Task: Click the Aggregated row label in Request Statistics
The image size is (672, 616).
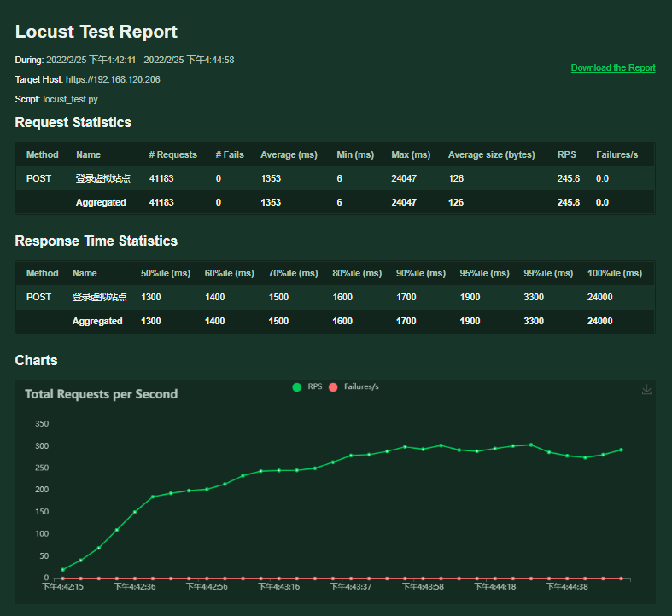Action: 101,202
